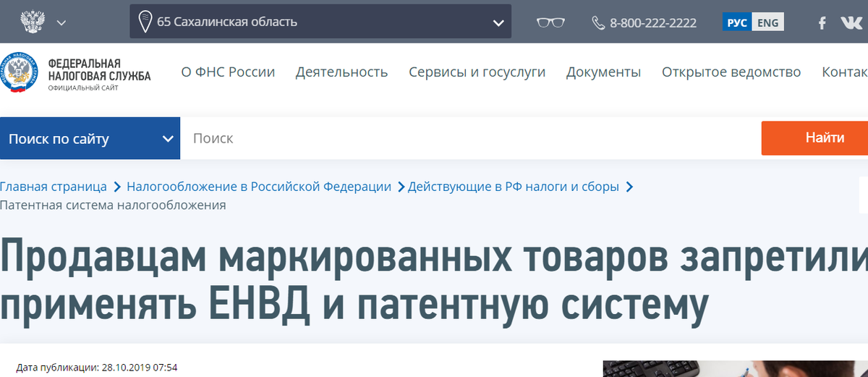Click the article headline Продавцам маркированных товаров

[433, 281]
